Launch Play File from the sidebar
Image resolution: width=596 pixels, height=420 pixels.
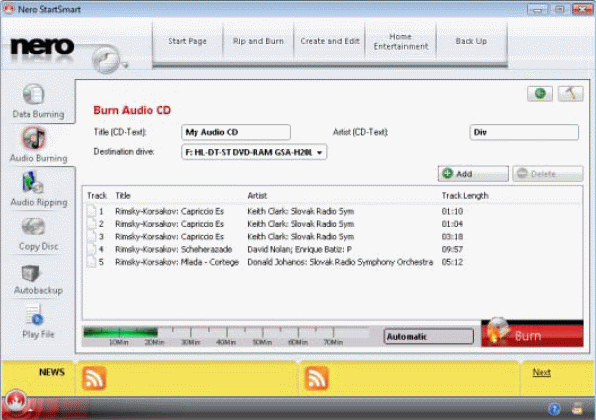pyautogui.click(x=38, y=321)
